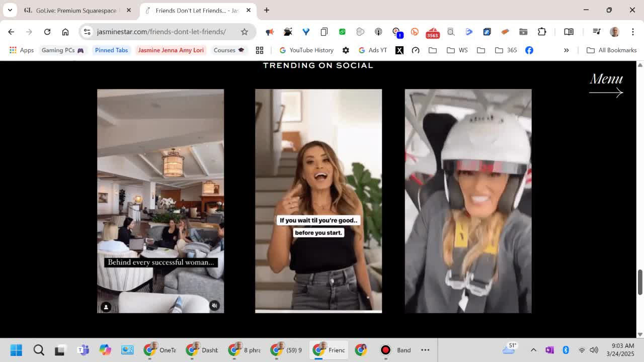
Task: Expand hidden bookmarks overflow chevron
Action: click(566, 50)
